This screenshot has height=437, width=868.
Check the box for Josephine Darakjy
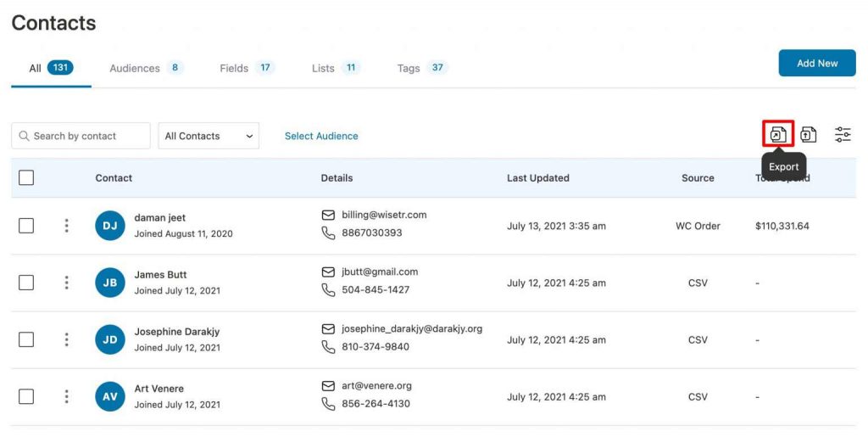pyautogui.click(x=26, y=339)
